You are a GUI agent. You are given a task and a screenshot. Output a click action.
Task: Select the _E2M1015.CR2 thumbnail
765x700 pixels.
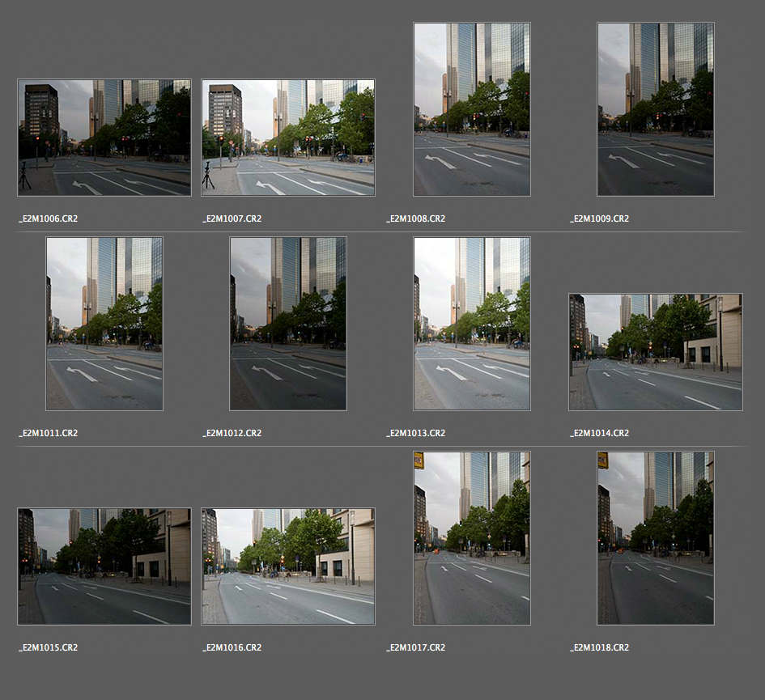[104, 566]
